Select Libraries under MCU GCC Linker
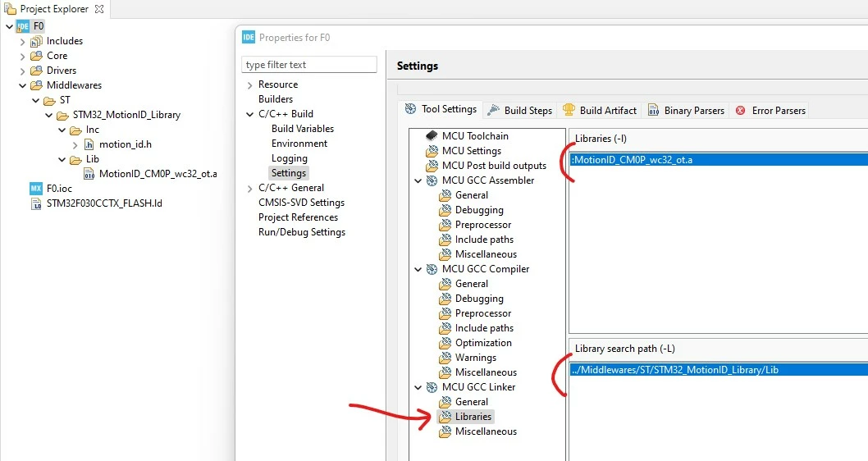This screenshot has width=868, height=461. [x=473, y=416]
